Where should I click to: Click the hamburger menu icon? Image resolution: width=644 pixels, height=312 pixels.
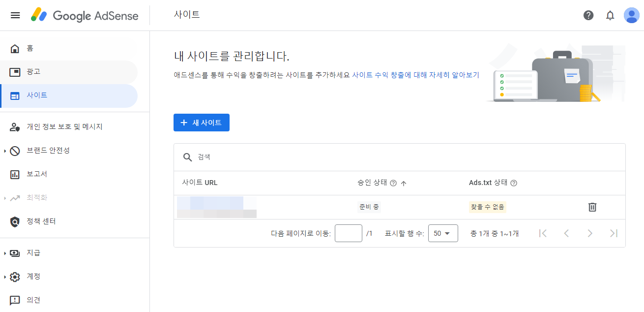pyautogui.click(x=15, y=15)
